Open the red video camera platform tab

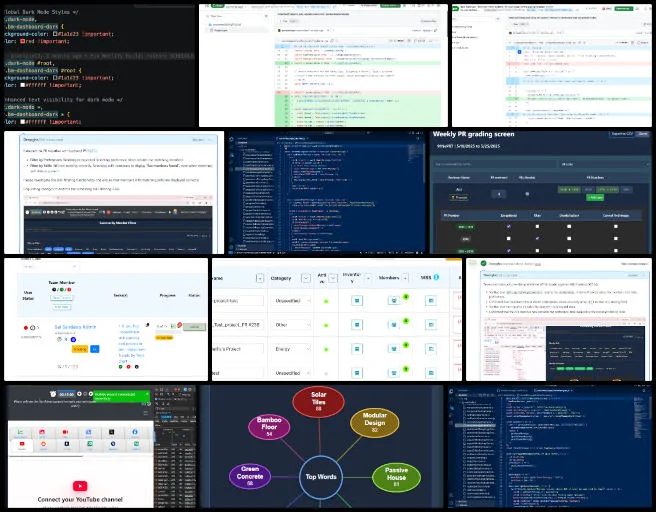[x=65, y=433]
